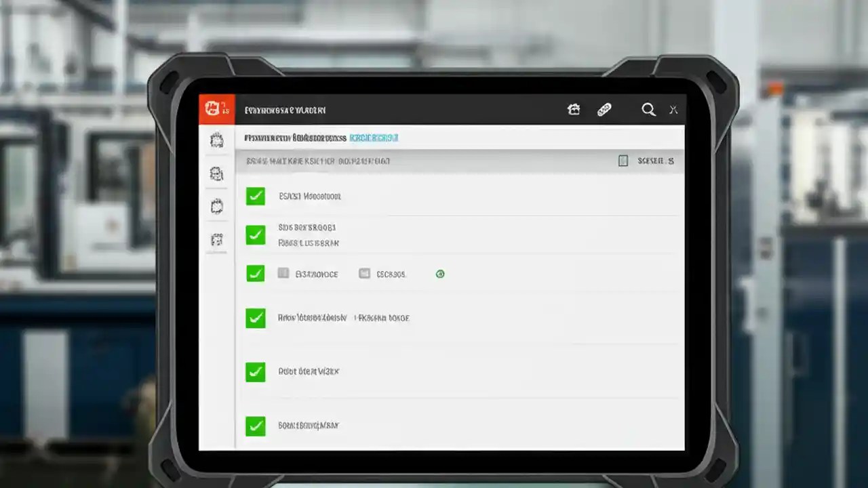The height and width of the screenshot is (488, 868).
Task: Toggle the second row green checkmark
Action: (256, 235)
